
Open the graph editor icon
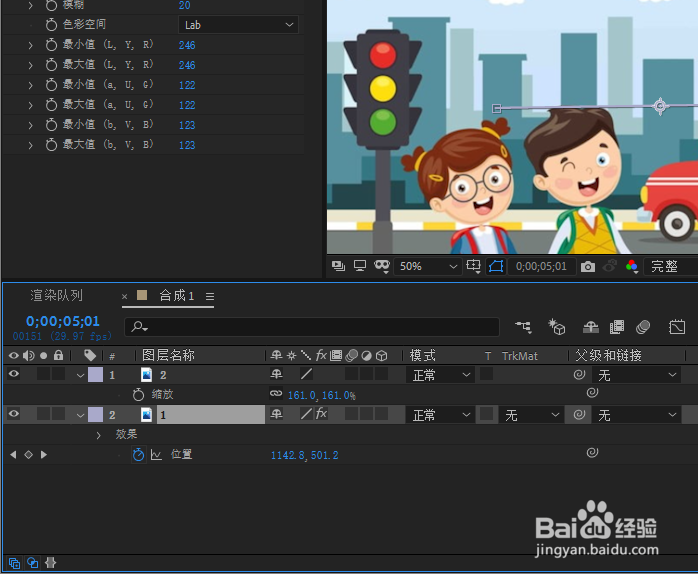pyautogui.click(x=677, y=327)
